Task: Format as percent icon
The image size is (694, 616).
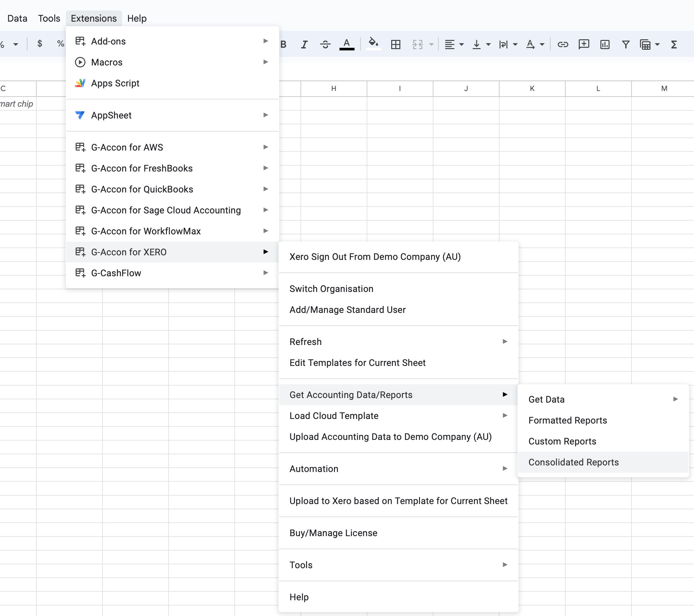Action: point(61,44)
